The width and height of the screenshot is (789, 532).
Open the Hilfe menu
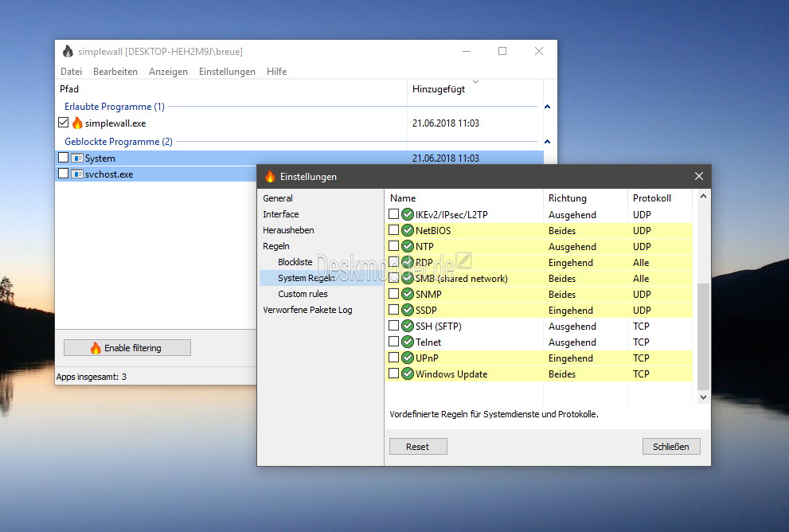tap(277, 72)
